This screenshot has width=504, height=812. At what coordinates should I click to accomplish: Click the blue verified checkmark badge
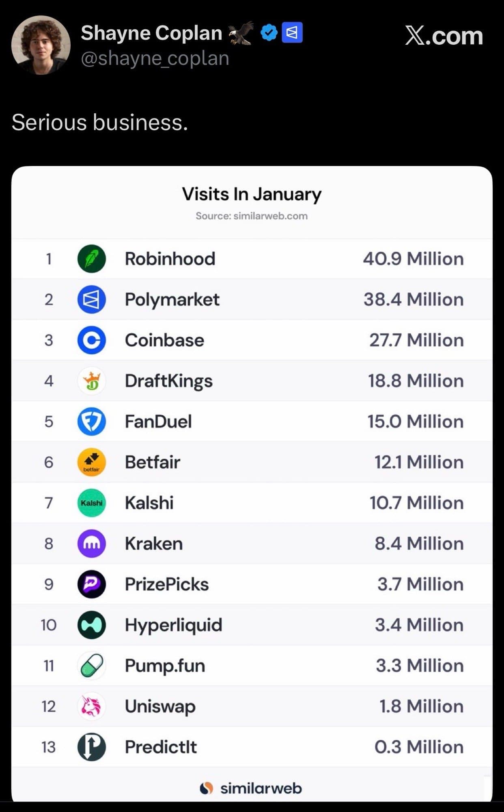(269, 33)
